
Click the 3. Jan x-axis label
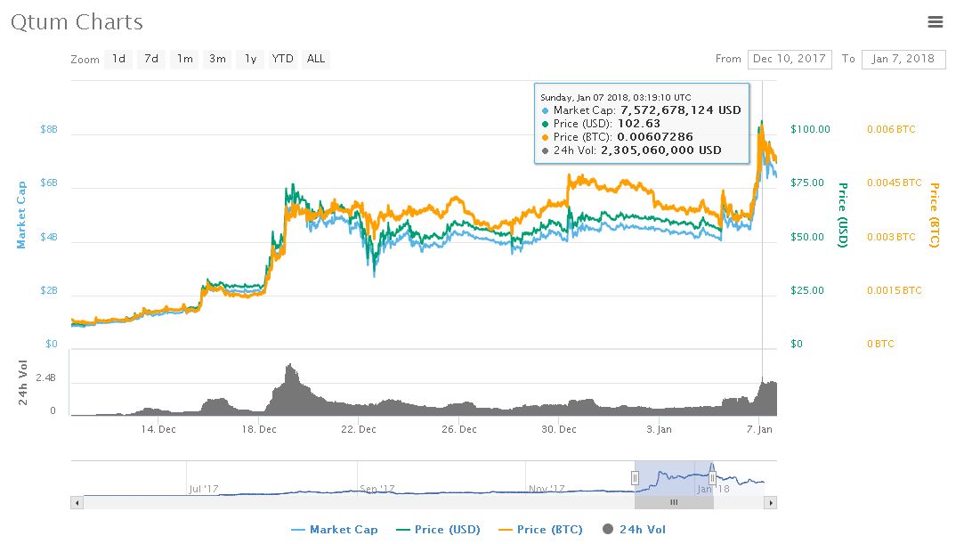660,429
